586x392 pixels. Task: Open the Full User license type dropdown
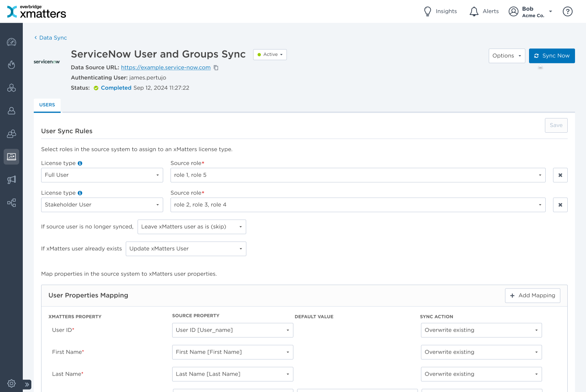coord(102,175)
